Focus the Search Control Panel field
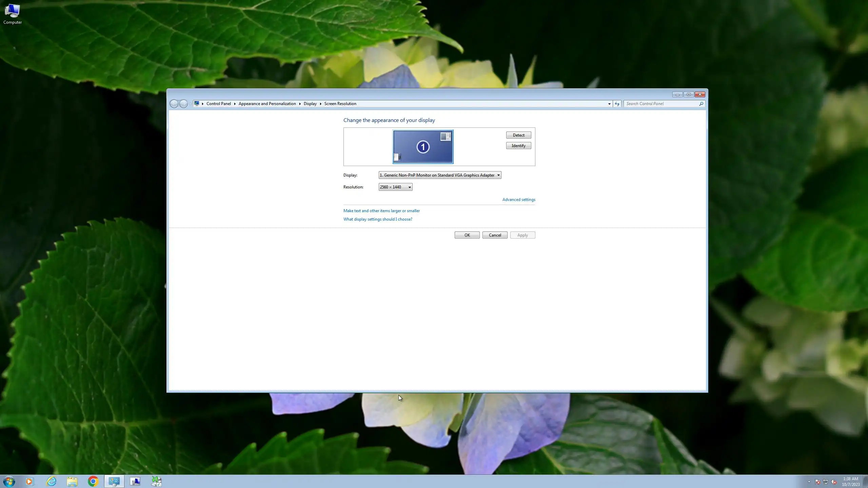868x488 pixels. coord(661,104)
